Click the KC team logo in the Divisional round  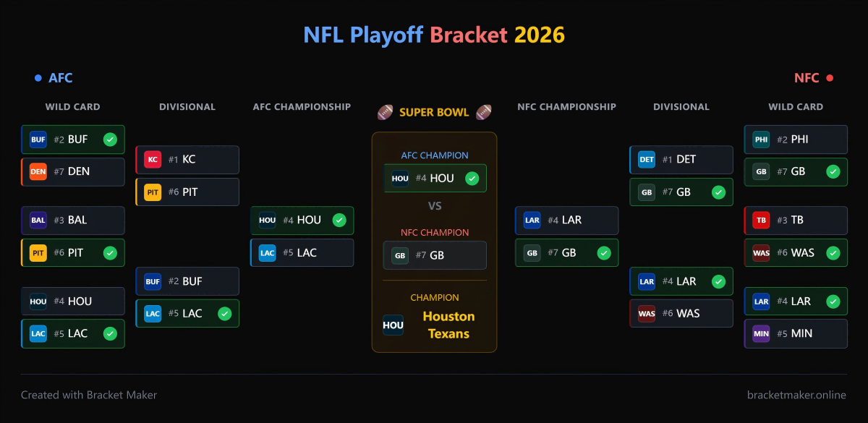coord(152,159)
